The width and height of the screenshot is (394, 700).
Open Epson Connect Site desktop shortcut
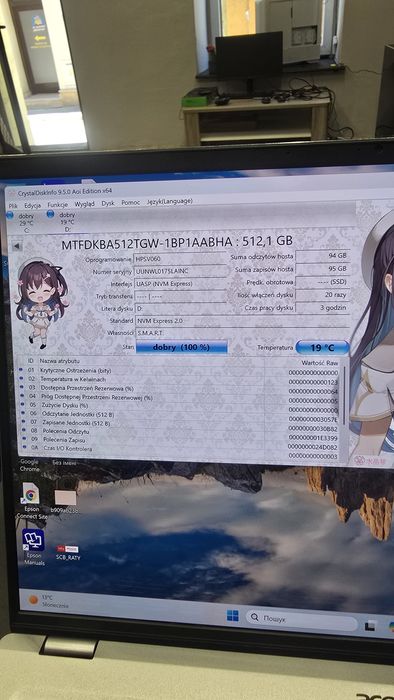click(x=31, y=500)
